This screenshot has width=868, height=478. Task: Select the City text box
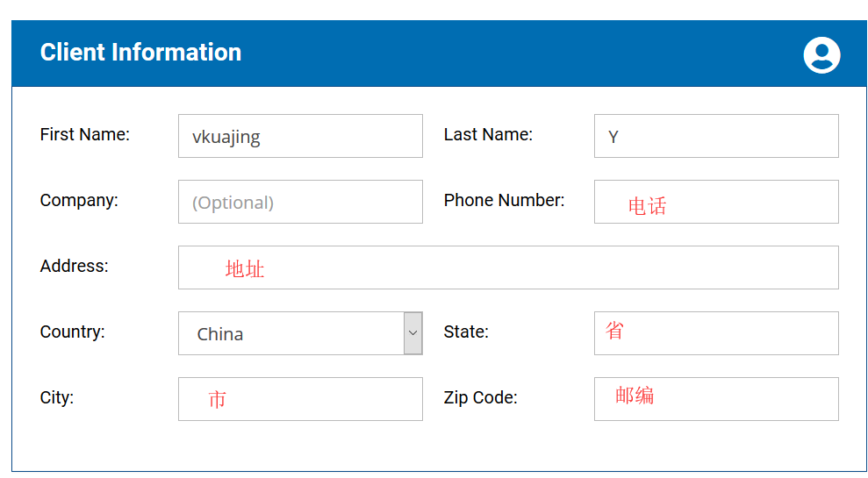[300, 399]
